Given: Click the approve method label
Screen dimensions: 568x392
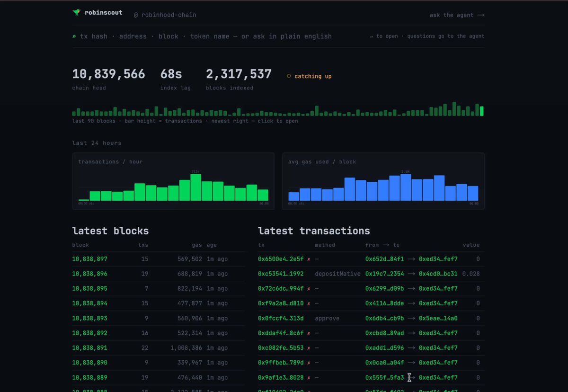Looking at the screenshot, I should tap(327, 318).
